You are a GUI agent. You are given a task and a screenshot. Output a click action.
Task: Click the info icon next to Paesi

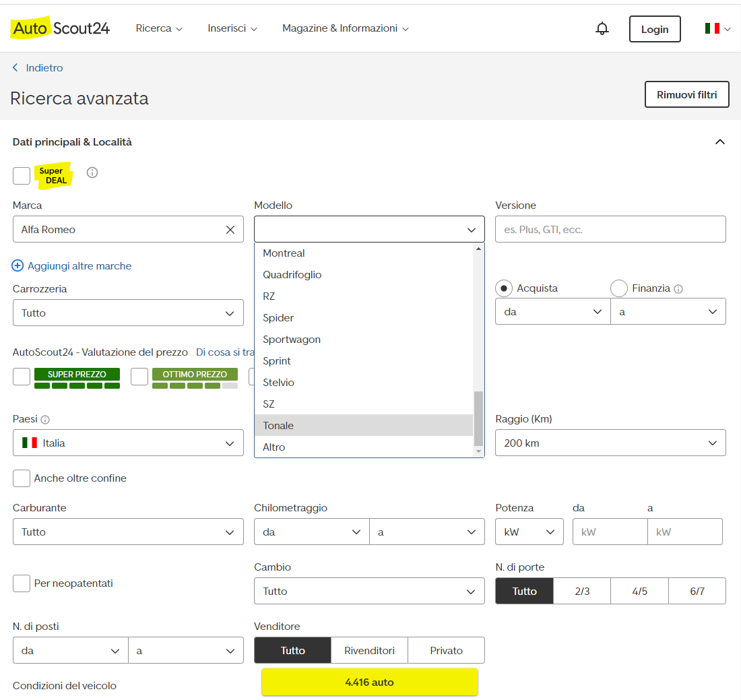click(45, 420)
